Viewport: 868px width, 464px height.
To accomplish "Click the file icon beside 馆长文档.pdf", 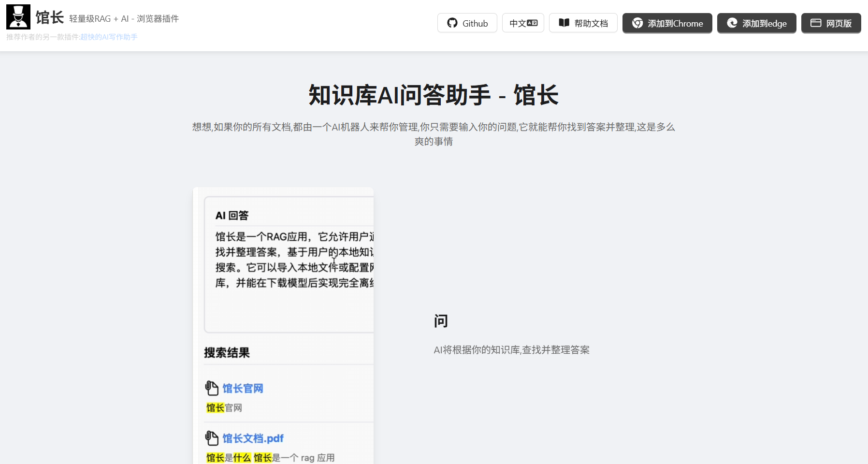I will click(x=212, y=438).
